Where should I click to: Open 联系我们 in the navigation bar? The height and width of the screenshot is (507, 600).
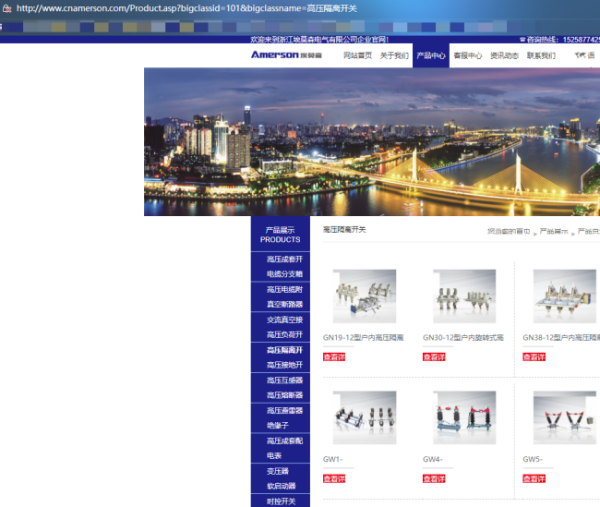pyautogui.click(x=541, y=56)
